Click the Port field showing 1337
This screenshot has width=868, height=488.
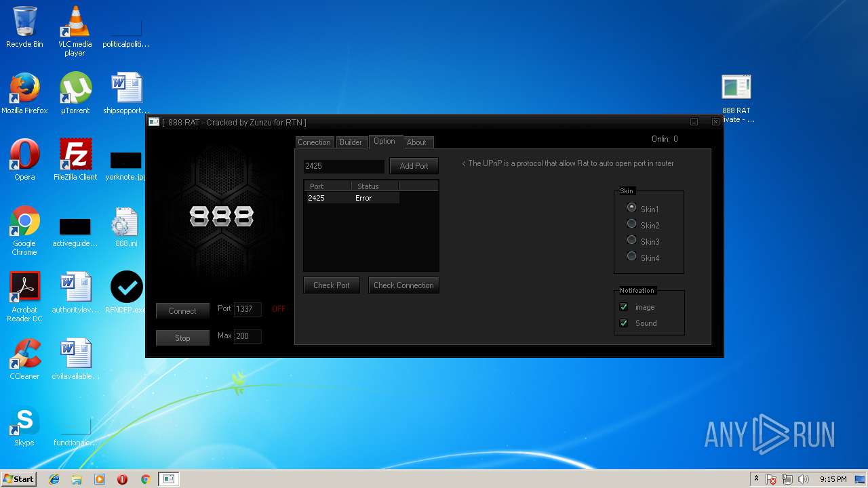coord(248,309)
